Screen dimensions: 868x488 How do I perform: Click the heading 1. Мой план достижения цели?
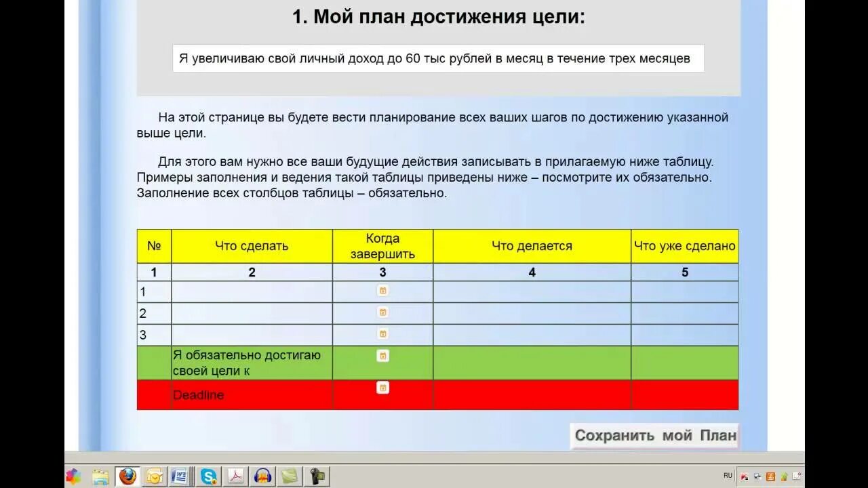[438, 17]
